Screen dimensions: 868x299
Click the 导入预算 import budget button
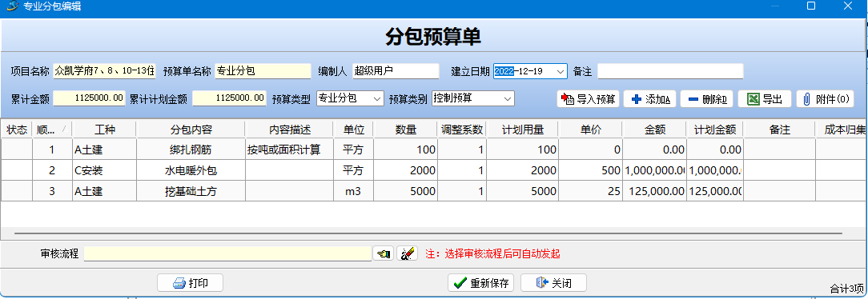point(589,99)
